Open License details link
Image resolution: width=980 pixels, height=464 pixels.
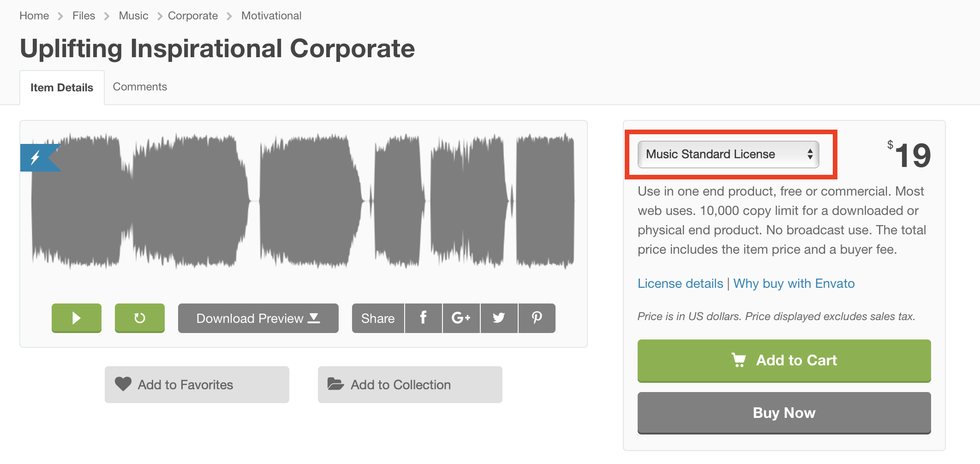coord(680,283)
